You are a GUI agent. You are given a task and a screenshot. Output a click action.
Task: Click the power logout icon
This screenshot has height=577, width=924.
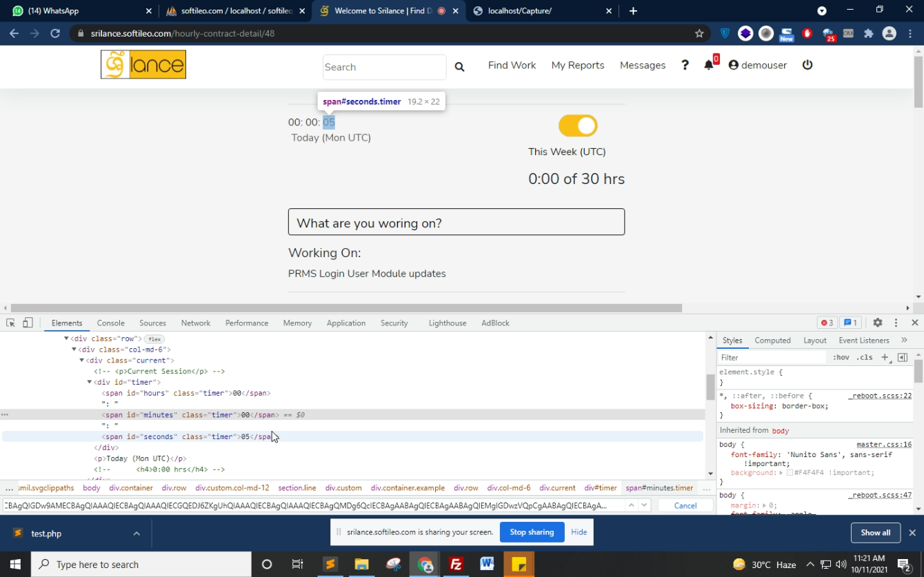click(x=807, y=65)
